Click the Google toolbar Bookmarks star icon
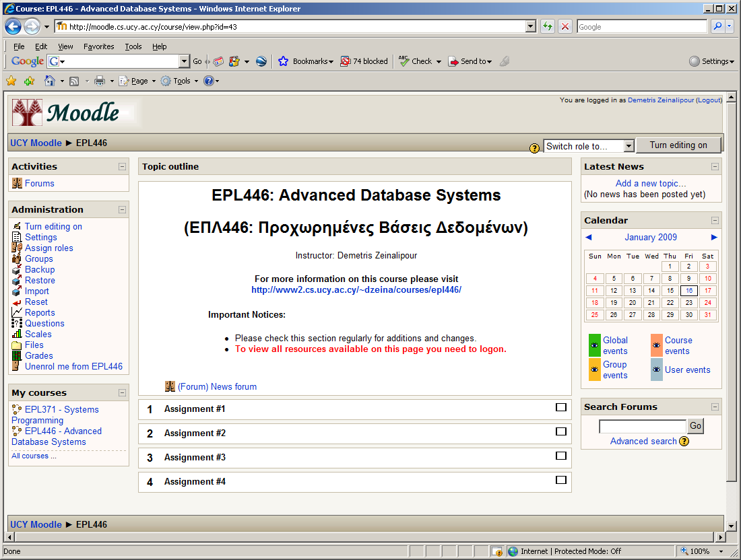 click(283, 61)
